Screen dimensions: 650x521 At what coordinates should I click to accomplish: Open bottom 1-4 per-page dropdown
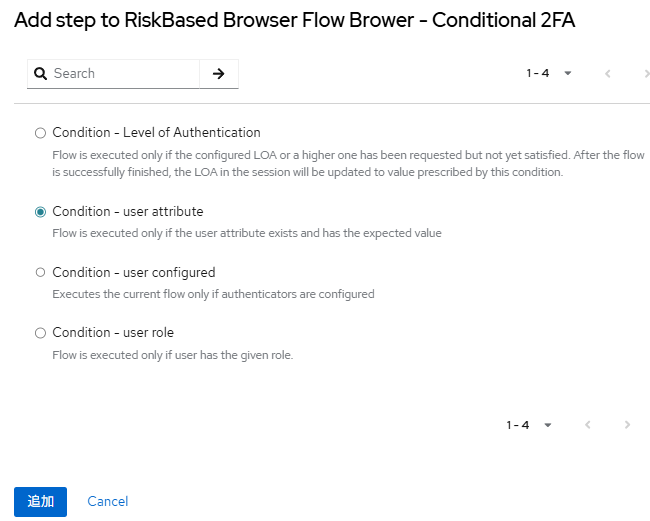tap(529, 425)
